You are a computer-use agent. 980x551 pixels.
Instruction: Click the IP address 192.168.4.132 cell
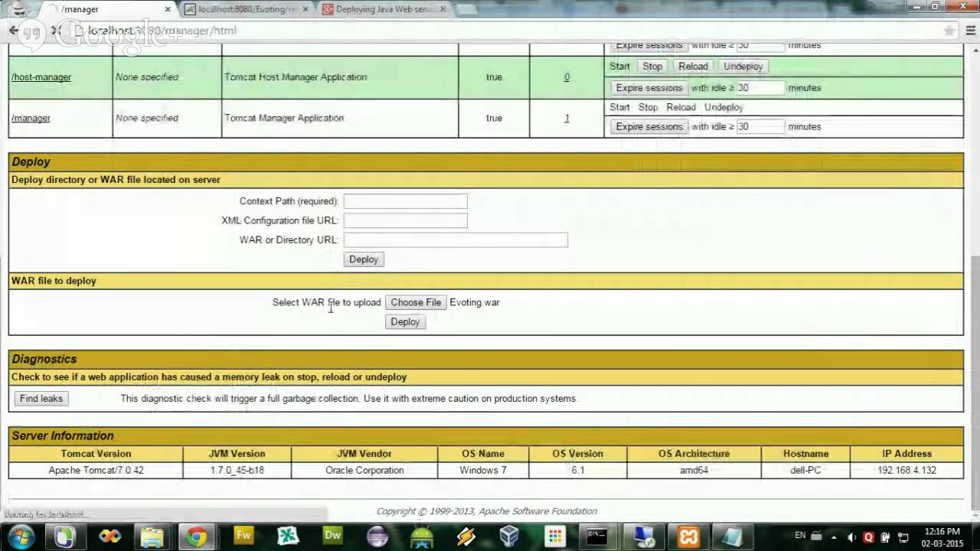(x=906, y=470)
